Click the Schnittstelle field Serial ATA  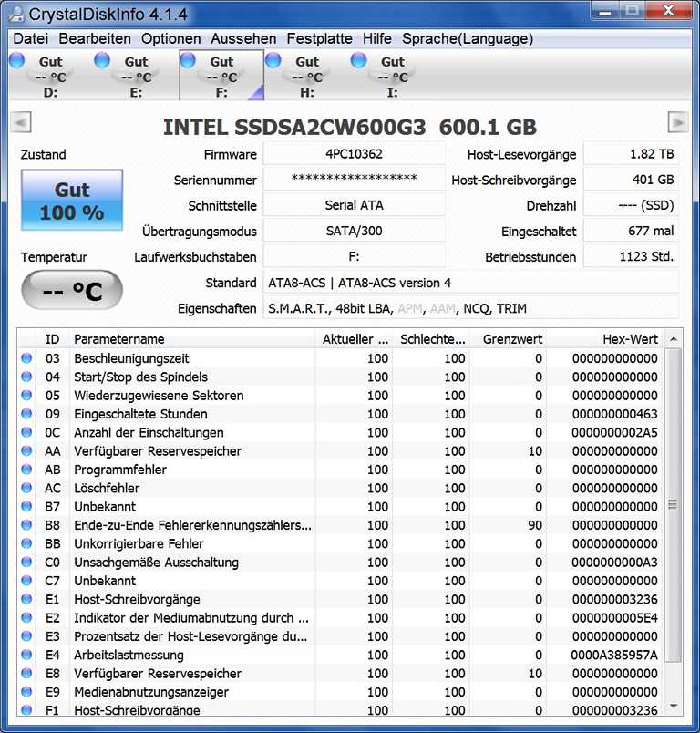point(355,205)
